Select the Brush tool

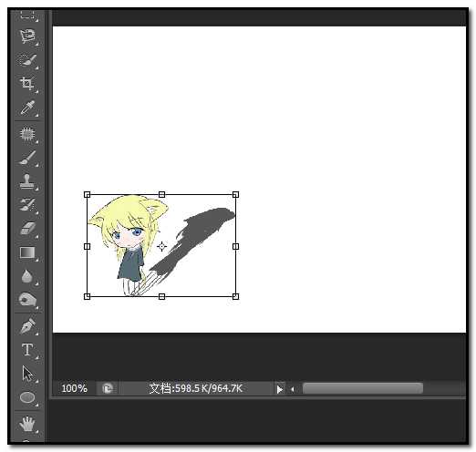point(27,158)
